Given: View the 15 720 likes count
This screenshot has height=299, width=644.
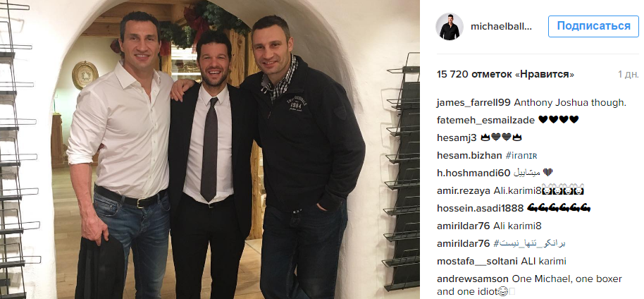Looking at the screenshot, I should [x=505, y=75].
